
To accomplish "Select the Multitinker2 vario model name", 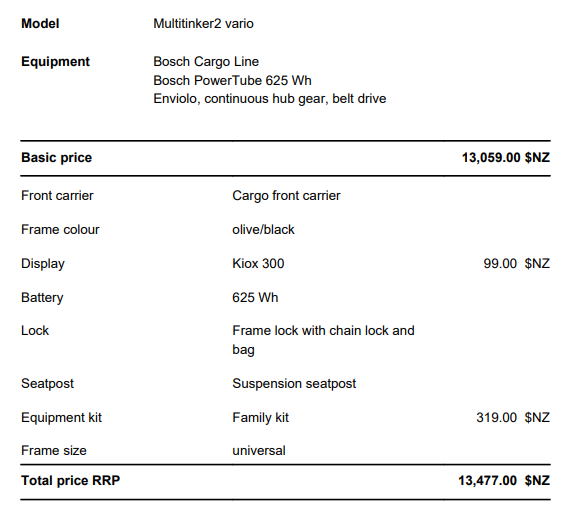I will point(203,24).
